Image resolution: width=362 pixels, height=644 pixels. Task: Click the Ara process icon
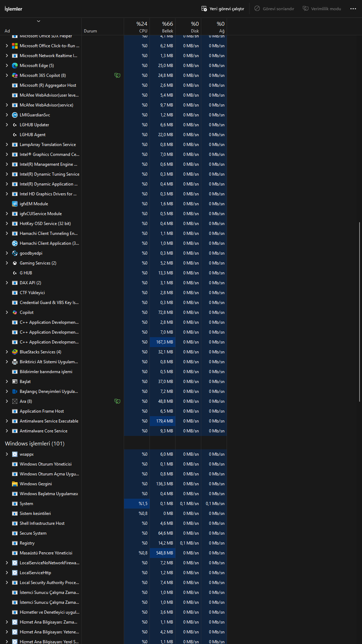[x=15, y=401]
